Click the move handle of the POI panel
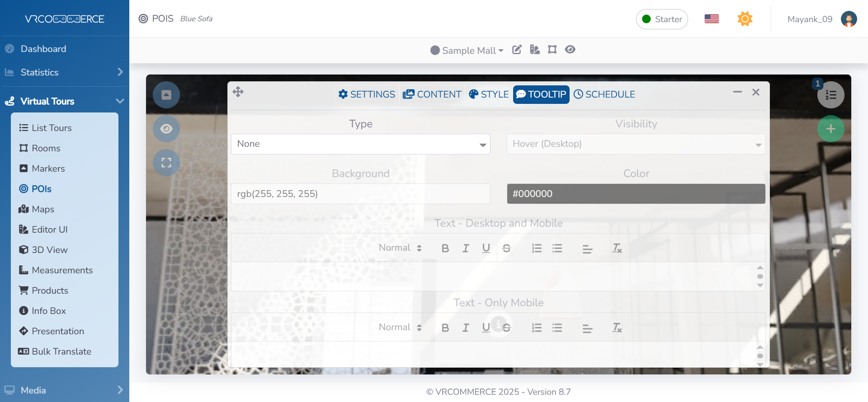The image size is (868, 402). pos(238,92)
